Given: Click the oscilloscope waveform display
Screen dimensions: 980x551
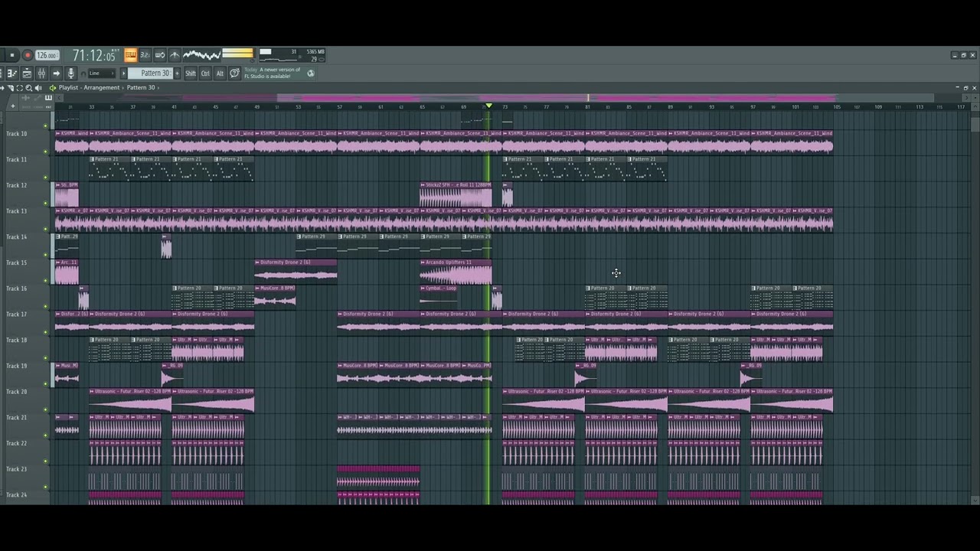Looking at the screenshot, I should tap(201, 55).
